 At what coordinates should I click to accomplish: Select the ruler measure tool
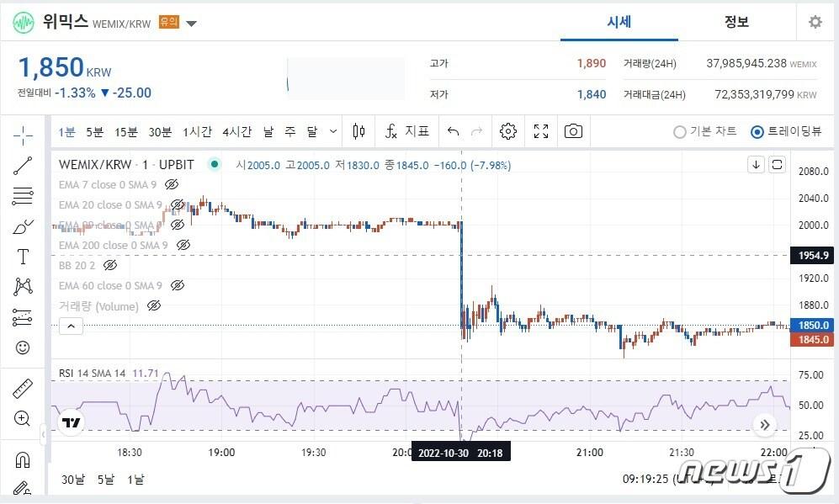[23, 389]
